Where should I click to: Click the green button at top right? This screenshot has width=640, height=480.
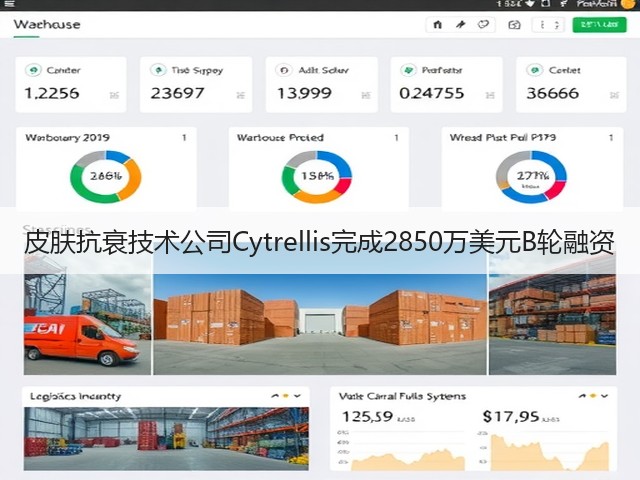point(599,25)
